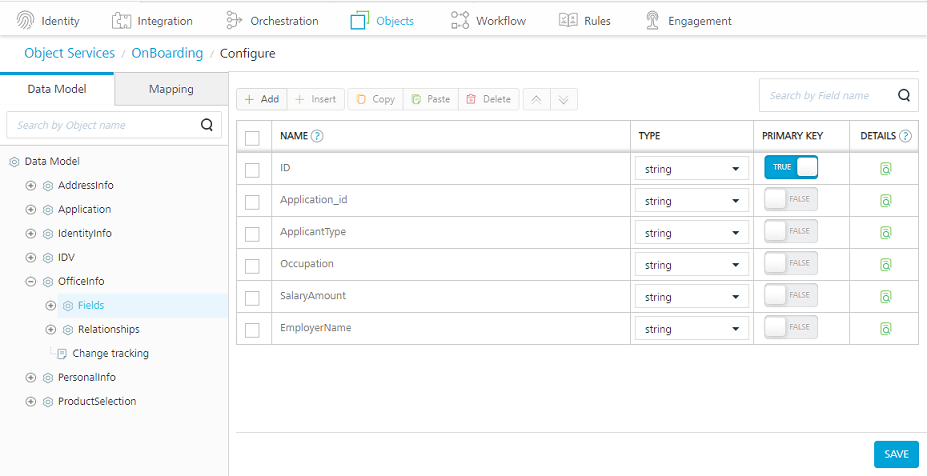Click the help icon next to NAME header
Image resolution: width=927 pixels, height=476 pixels.
tap(317, 136)
